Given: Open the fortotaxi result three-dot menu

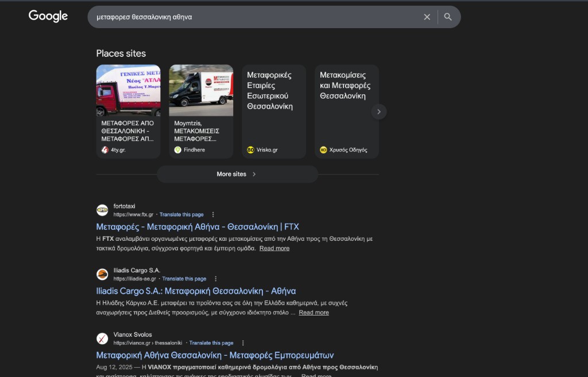Looking at the screenshot, I should click(213, 215).
